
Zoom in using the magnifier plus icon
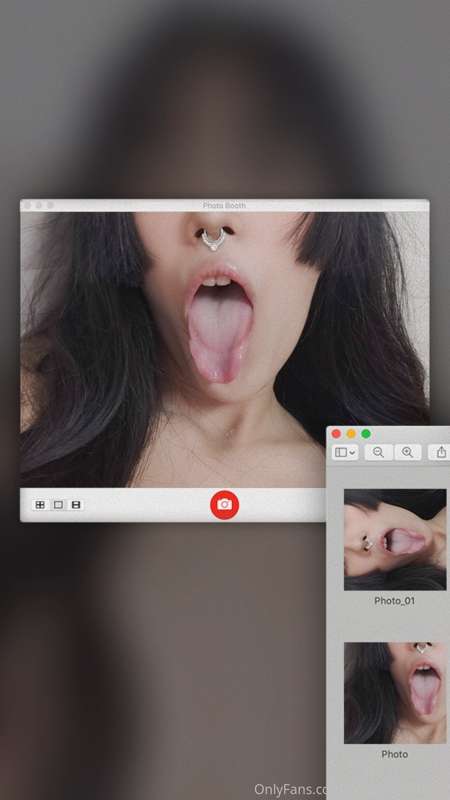coord(407,452)
